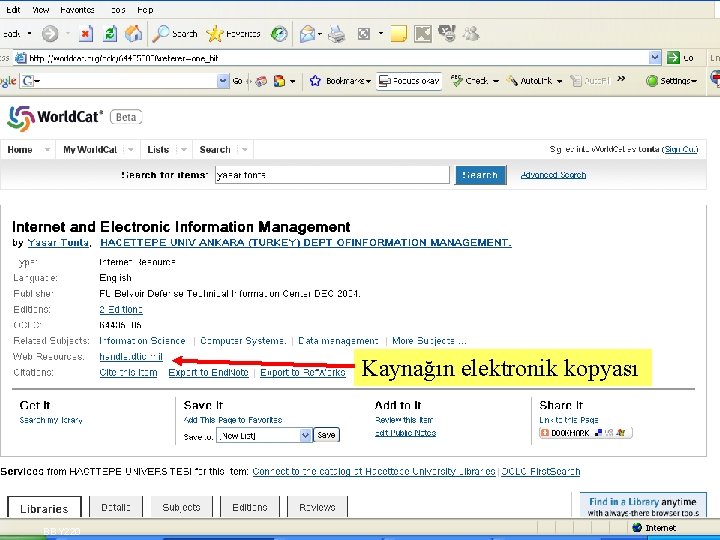Click Google toolbar Go button
Screen dimensions: 720x540
pos(237,81)
